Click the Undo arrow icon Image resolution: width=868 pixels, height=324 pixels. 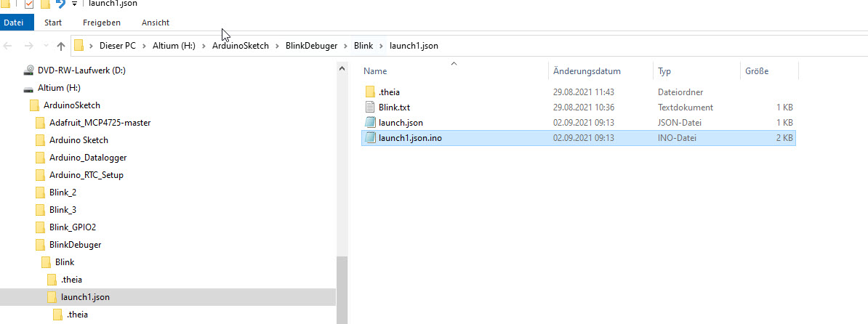[x=60, y=4]
